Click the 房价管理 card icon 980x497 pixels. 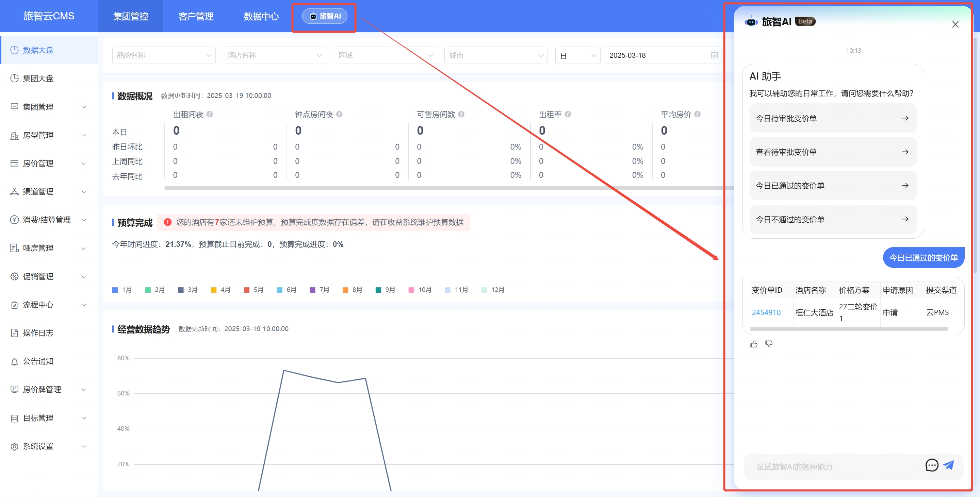pos(14,164)
